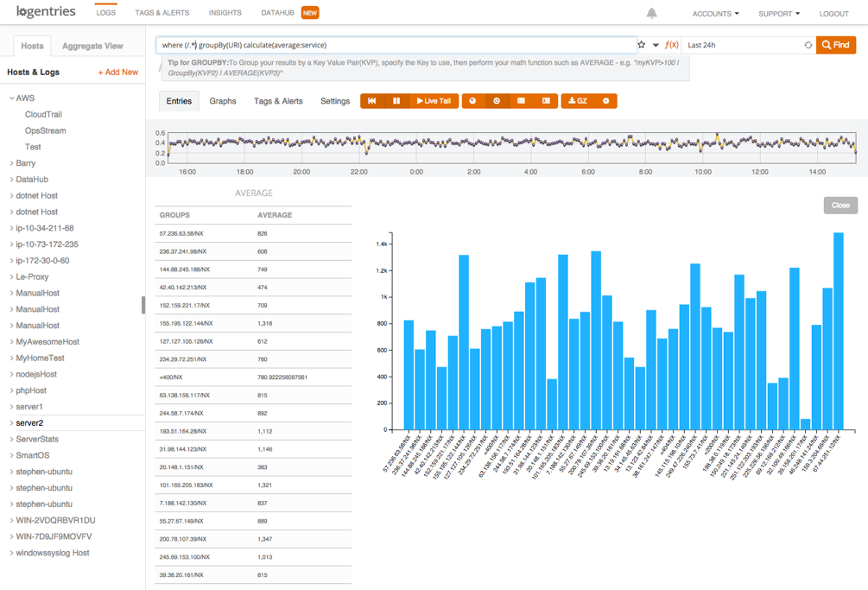
Task: Switch to the Graphs tab
Action: coord(222,101)
